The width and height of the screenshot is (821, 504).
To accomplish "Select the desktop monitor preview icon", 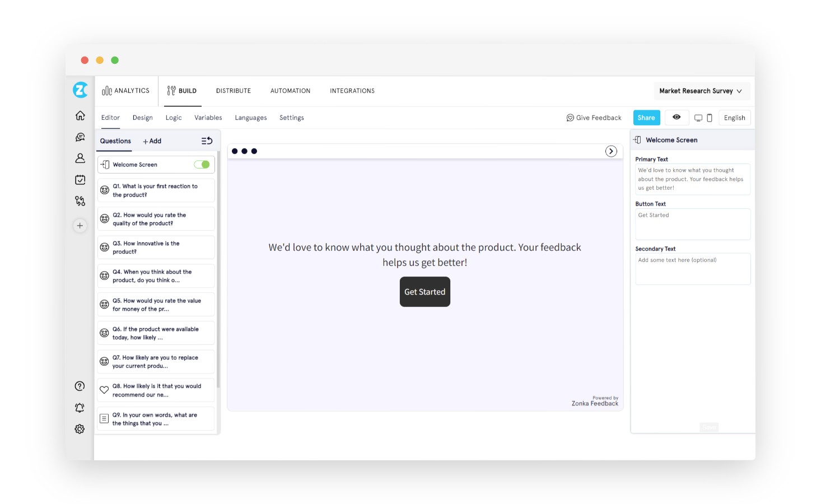I will pyautogui.click(x=698, y=118).
